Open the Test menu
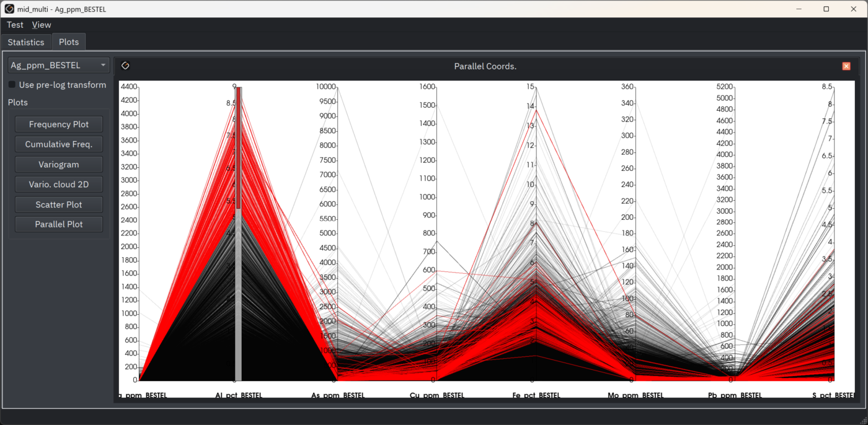Image resolution: width=868 pixels, height=425 pixels. (x=15, y=25)
